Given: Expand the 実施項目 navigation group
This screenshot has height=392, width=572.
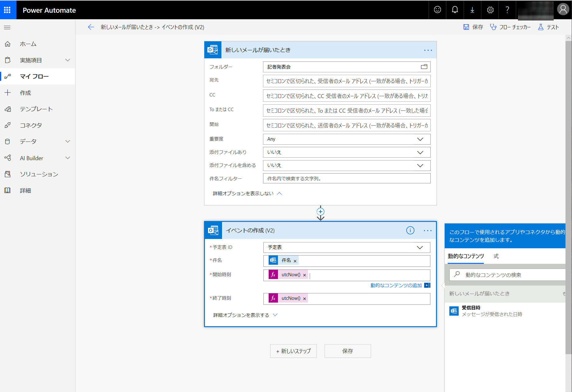Looking at the screenshot, I should (68, 60).
